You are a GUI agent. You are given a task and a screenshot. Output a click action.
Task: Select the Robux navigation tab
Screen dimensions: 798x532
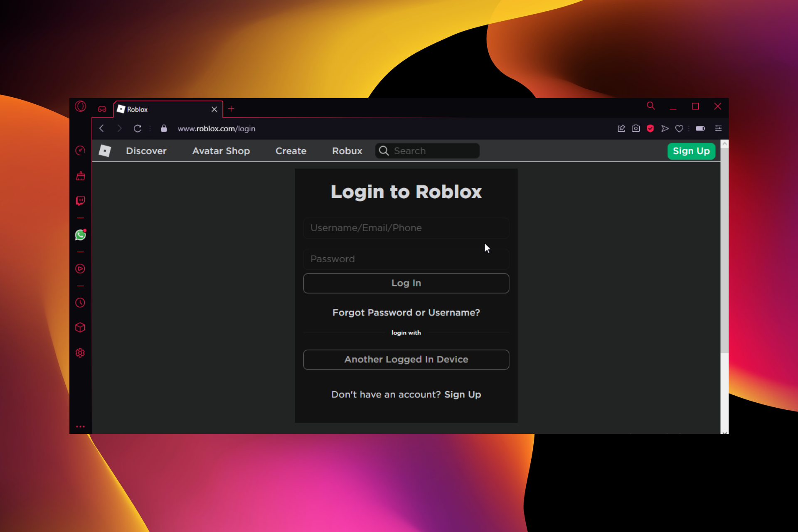346,151
